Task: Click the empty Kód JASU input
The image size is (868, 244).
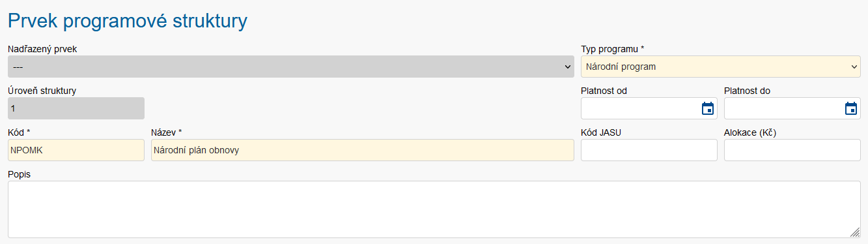Action: click(x=649, y=150)
